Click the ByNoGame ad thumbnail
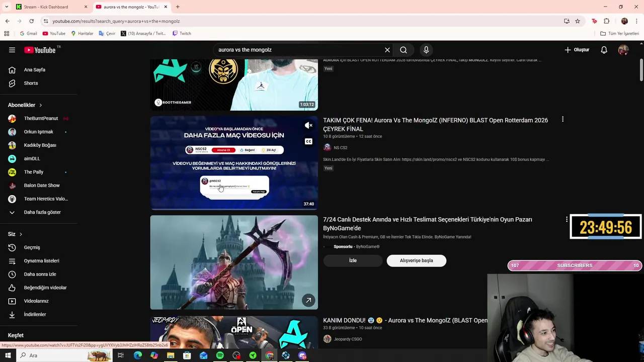 pos(234,262)
